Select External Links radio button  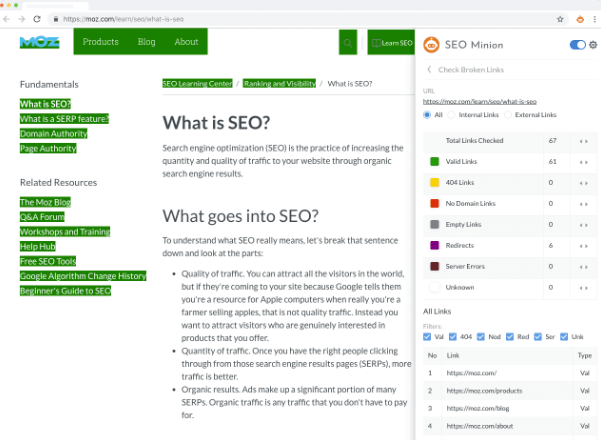click(507, 115)
